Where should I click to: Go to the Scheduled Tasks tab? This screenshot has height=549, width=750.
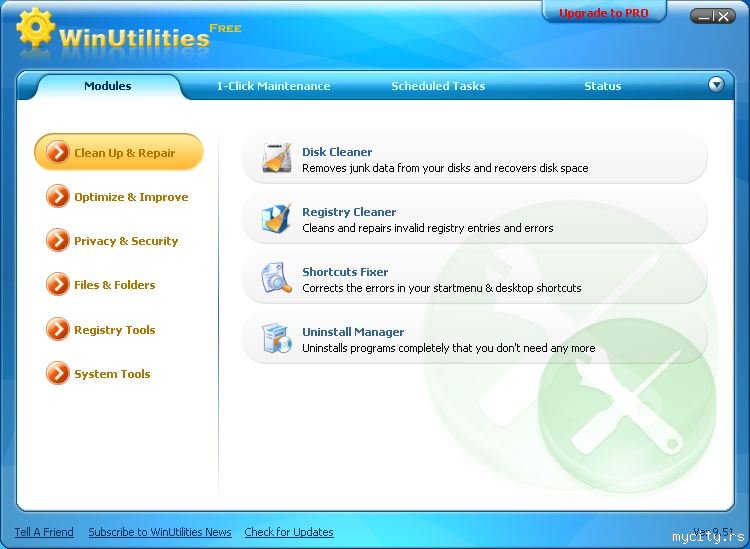438,86
